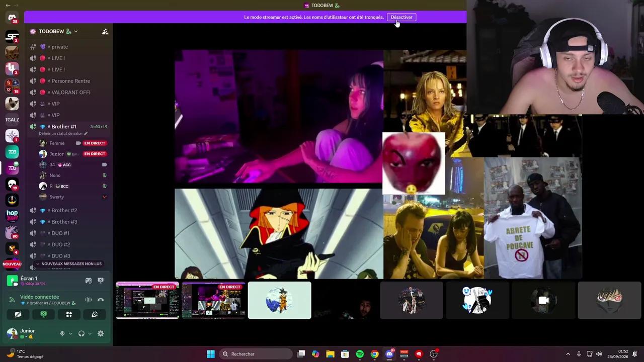Open the taskbar volume control
This screenshot has height=362, width=644.
pyautogui.click(x=599, y=354)
